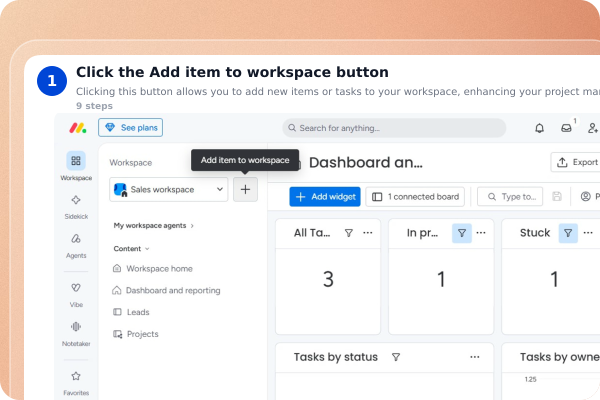This screenshot has width=600, height=400.
Task: Open In progress widget more options
Action: [x=481, y=233]
